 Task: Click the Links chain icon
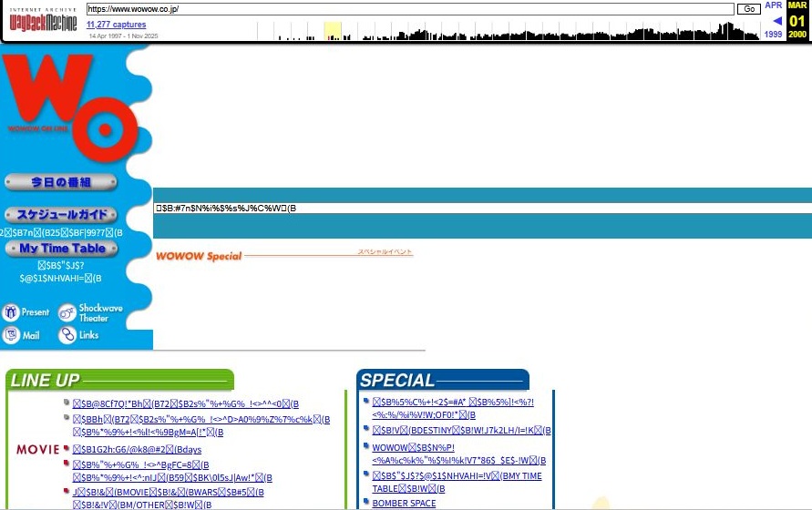(67, 335)
